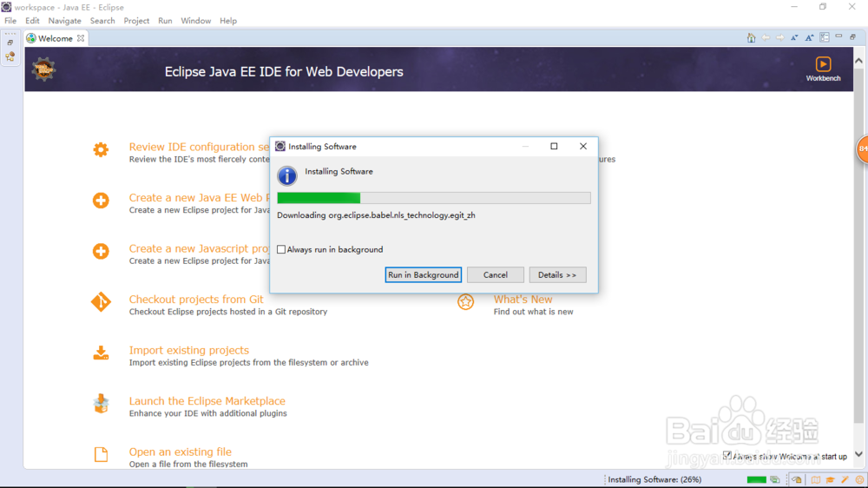The height and width of the screenshot is (488, 868).
Task: Click the info icon in Installing Software dialog
Action: pos(286,175)
